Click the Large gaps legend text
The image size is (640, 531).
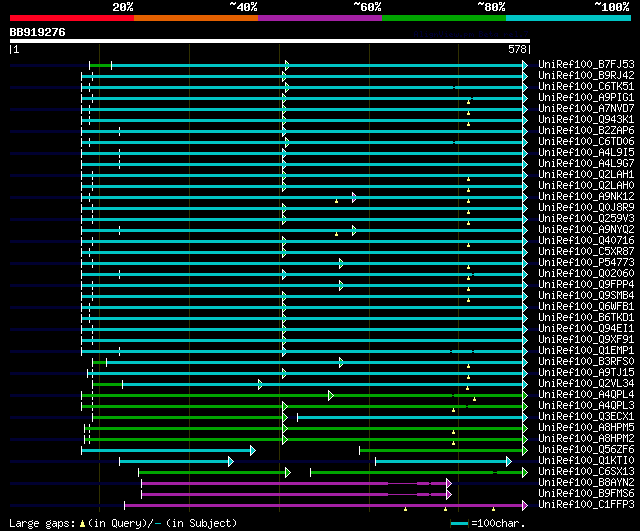123,523
